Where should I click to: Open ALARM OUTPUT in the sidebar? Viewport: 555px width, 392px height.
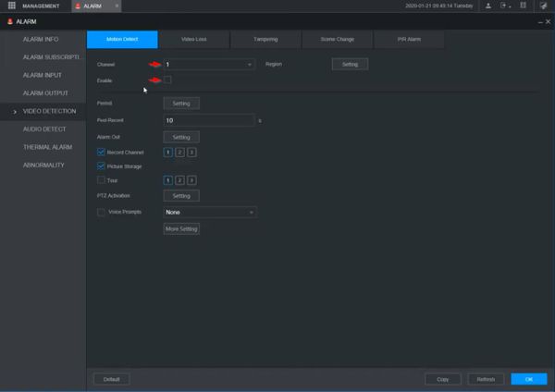click(43, 93)
